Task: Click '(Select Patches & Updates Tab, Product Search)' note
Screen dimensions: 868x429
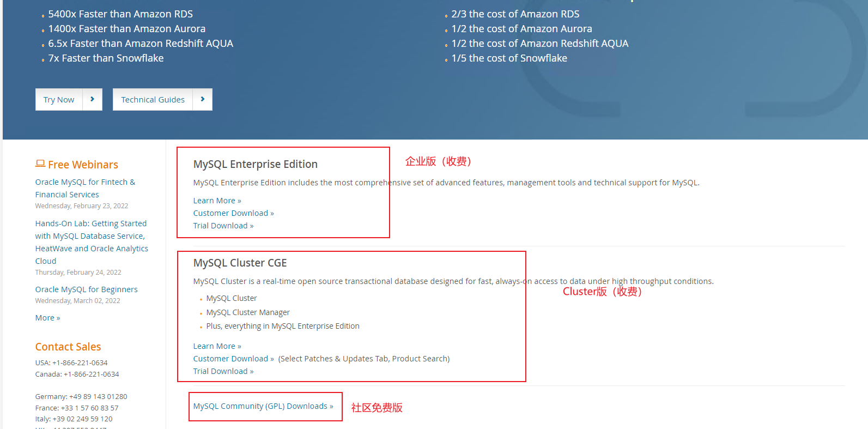Action: pos(364,359)
